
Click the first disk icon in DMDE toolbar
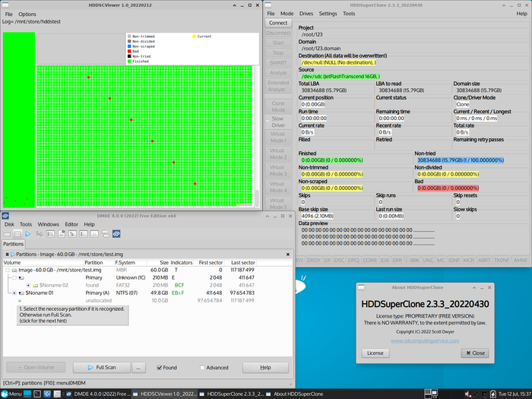pos(7,234)
